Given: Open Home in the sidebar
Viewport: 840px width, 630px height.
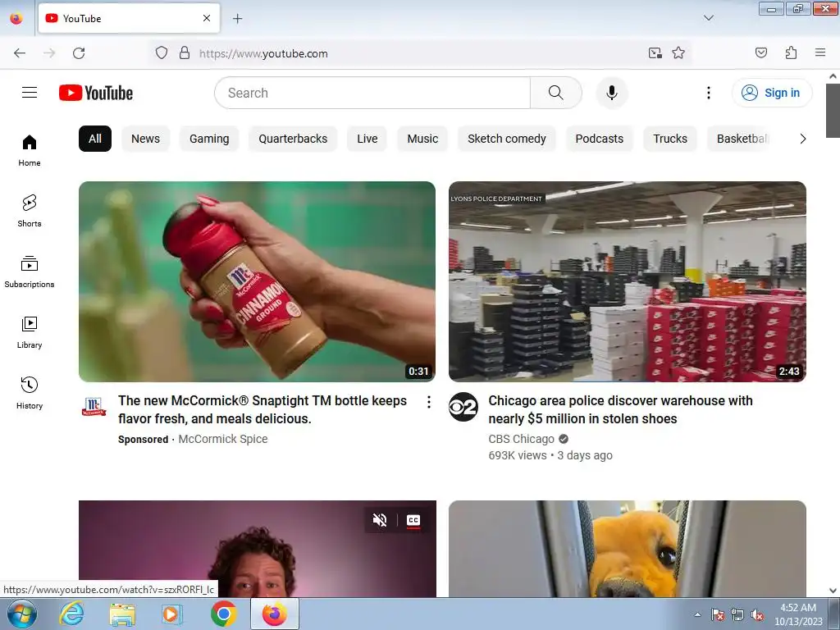Looking at the screenshot, I should 30,151.
